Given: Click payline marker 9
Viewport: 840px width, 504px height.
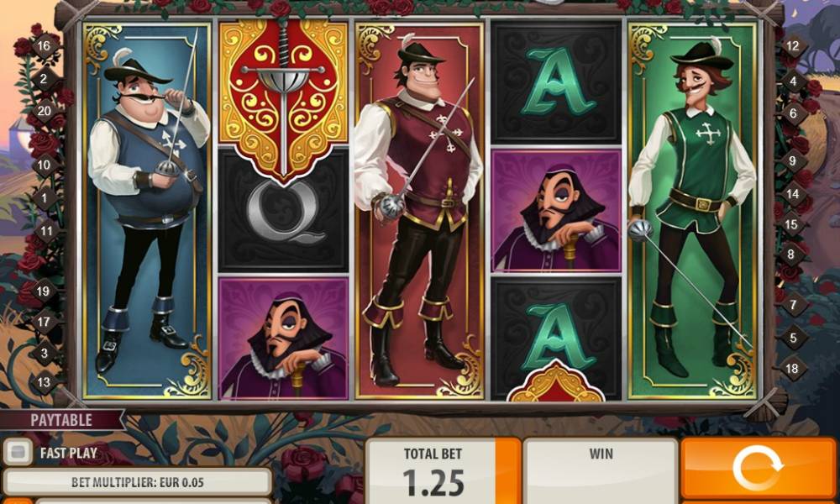Looking at the screenshot, I should [794, 160].
